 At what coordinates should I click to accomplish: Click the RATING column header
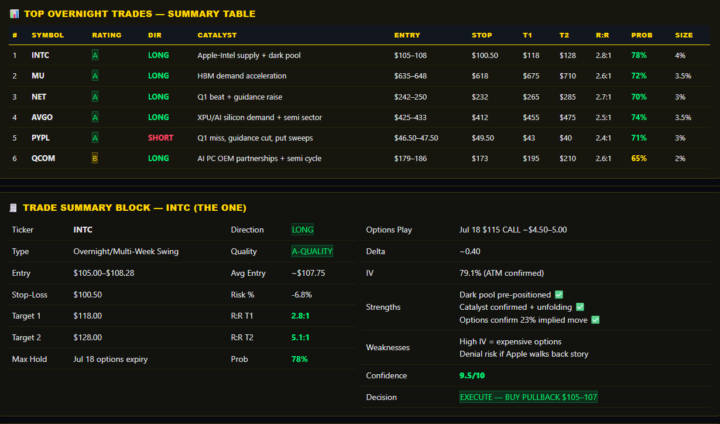(x=107, y=35)
